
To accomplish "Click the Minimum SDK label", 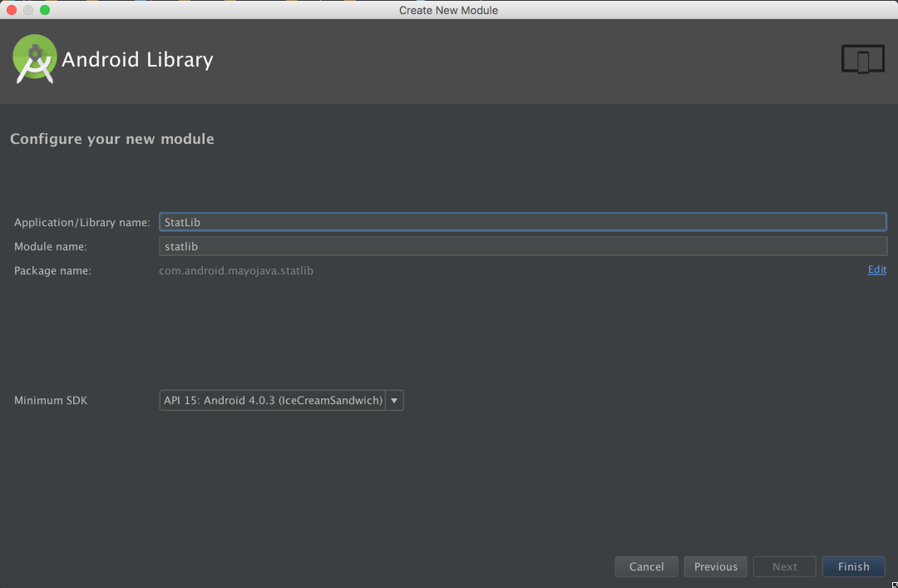I will 51,401.
